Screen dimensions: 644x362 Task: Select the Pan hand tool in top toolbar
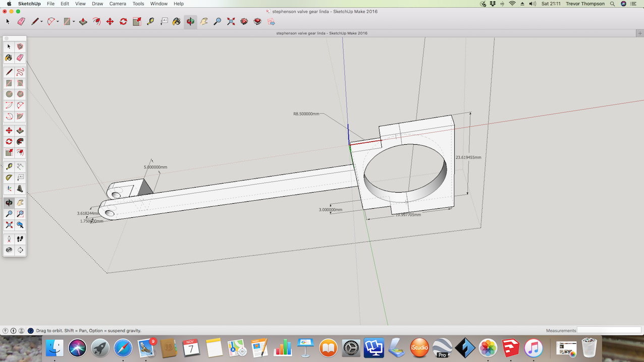(204, 22)
